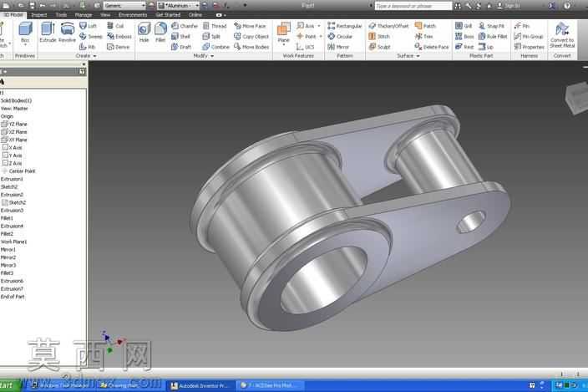Image resolution: width=588 pixels, height=392 pixels.
Task: Choose the Loft tool
Action: 89,26
